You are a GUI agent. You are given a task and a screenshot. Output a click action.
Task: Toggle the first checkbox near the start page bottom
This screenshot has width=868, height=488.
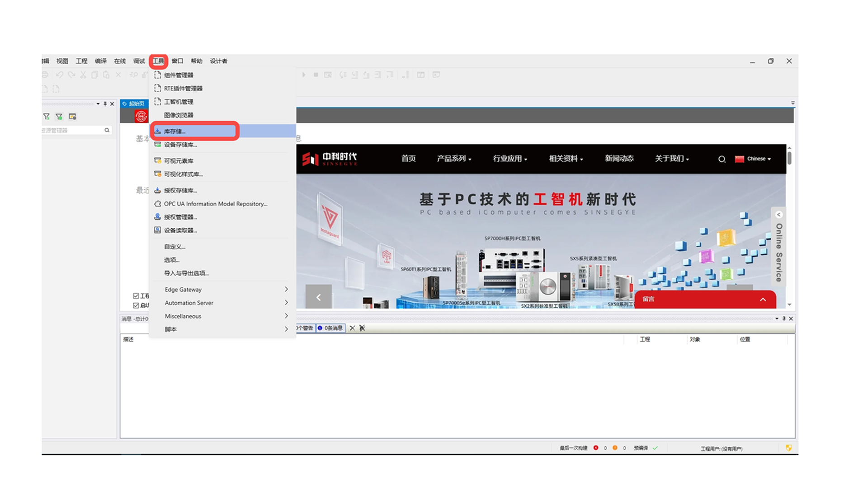tap(136, 296)
